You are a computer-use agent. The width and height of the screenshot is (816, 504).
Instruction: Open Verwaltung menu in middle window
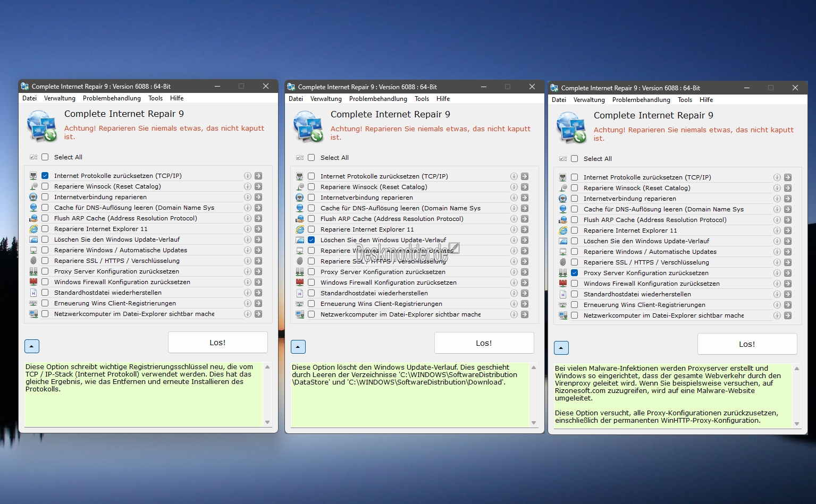(326, 99)
